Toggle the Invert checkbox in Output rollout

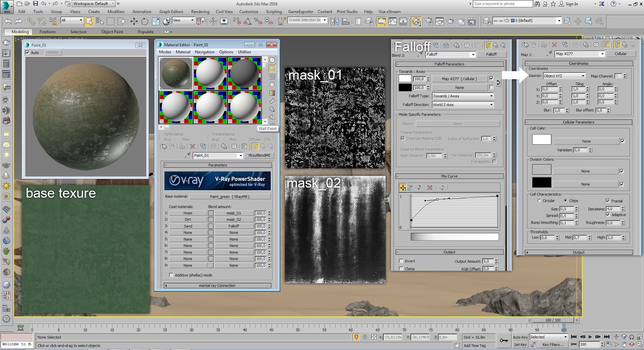[401, 261]
